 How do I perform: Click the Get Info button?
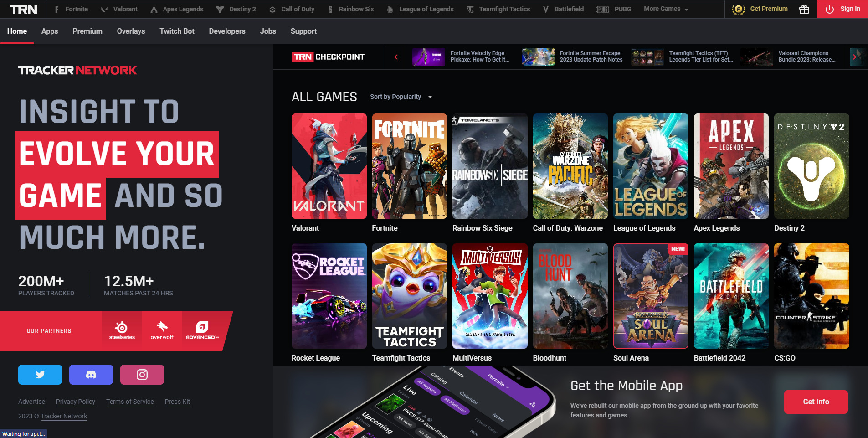coord(816,402)
